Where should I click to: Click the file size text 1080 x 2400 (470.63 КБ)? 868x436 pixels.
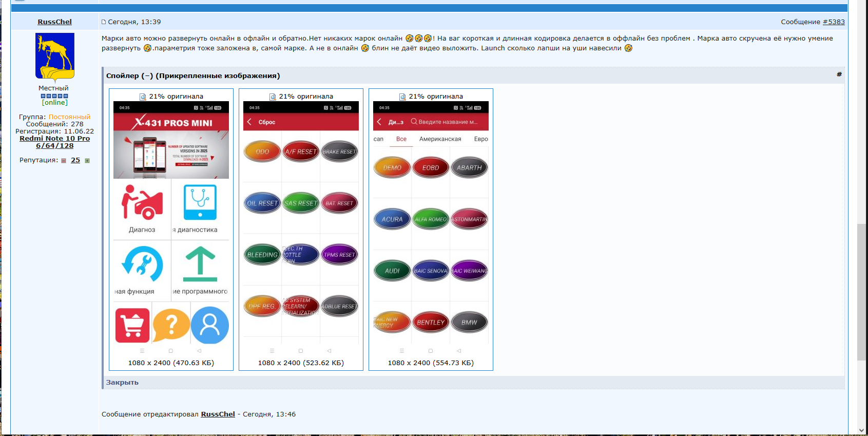click(171, 363)
